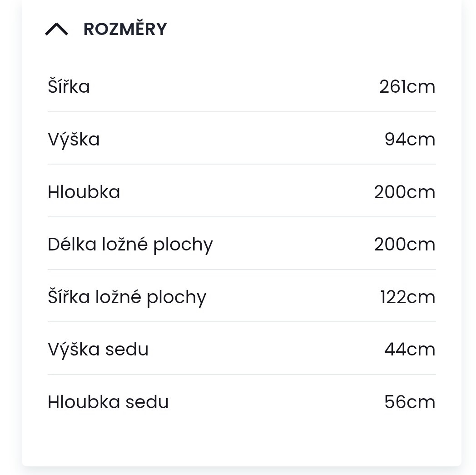Collapse the ROZMĚRY section chevron
The height and width of the screenshot is (475, 476).
tap(57, 30)
